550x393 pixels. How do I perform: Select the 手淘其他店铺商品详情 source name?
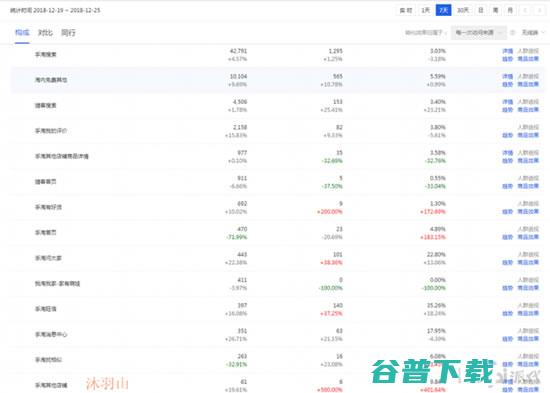[61, 156]
